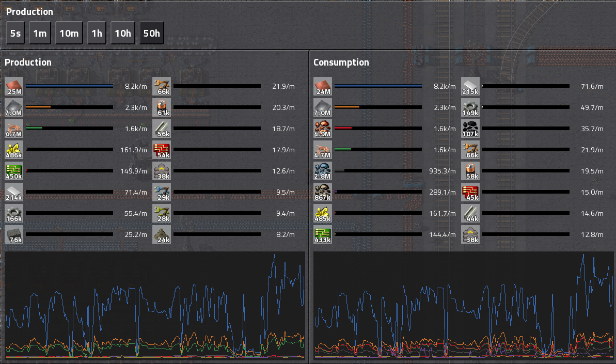Click the red copper ore consumption bar
The width and height of the screenshot is (616, 364).
378,129
